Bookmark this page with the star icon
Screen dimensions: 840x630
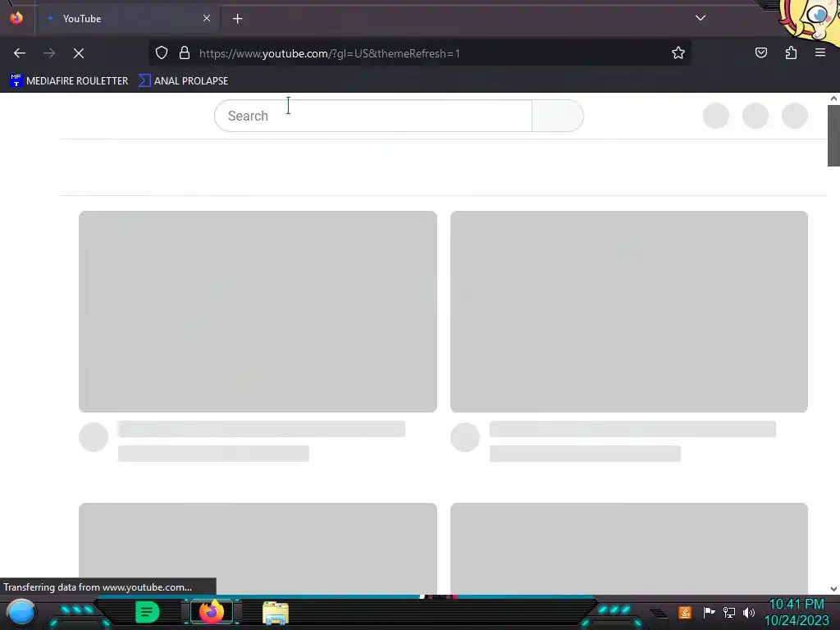pos(678,52)
